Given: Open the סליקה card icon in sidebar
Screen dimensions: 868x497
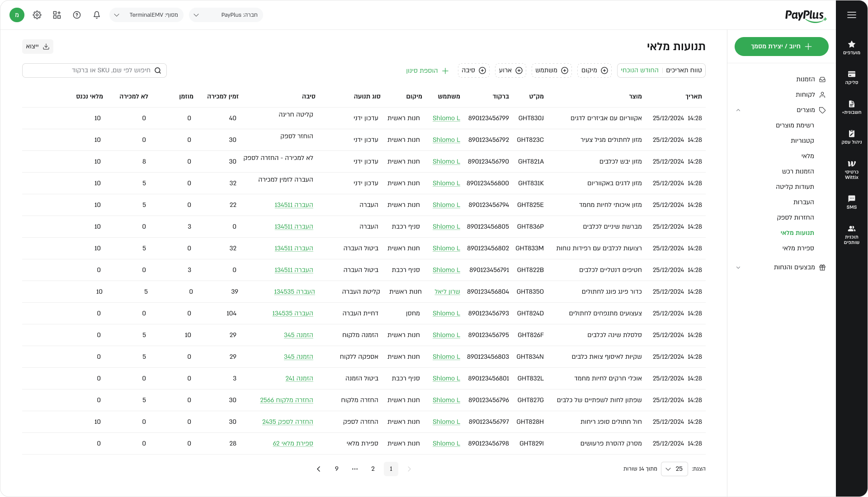Looking at the screenshot, I should click(x=851, y=77).
